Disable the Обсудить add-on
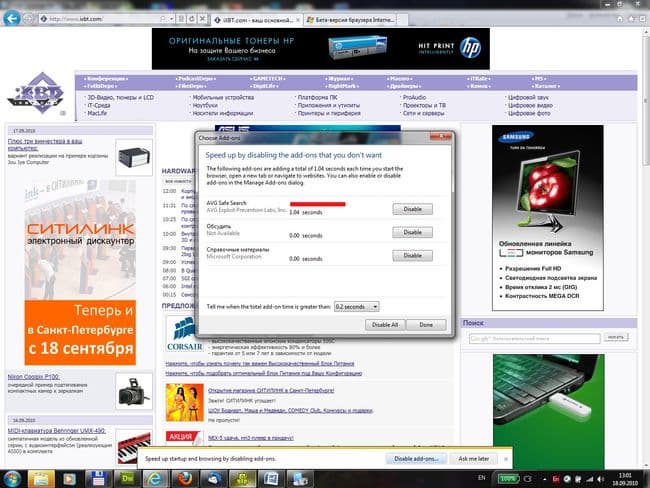The image size is (650, 488). click(x=412, y=232)
